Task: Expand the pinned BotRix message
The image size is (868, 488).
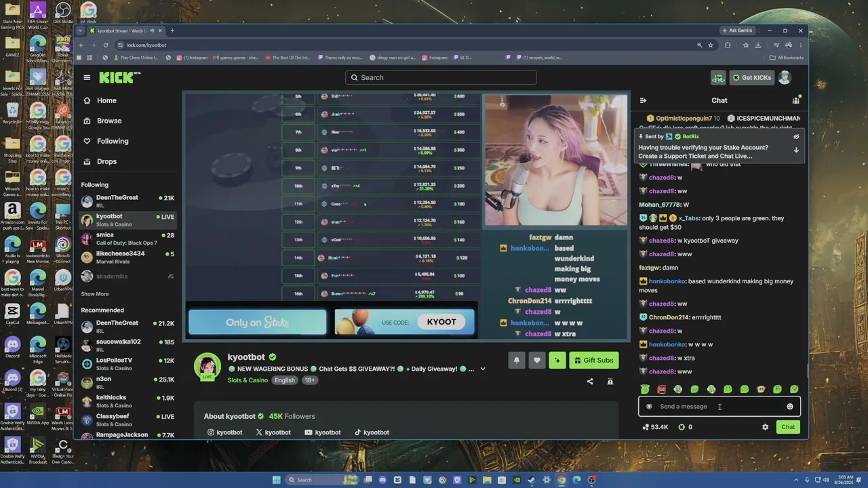Action: pyautogui.click(x=796, y=150)
